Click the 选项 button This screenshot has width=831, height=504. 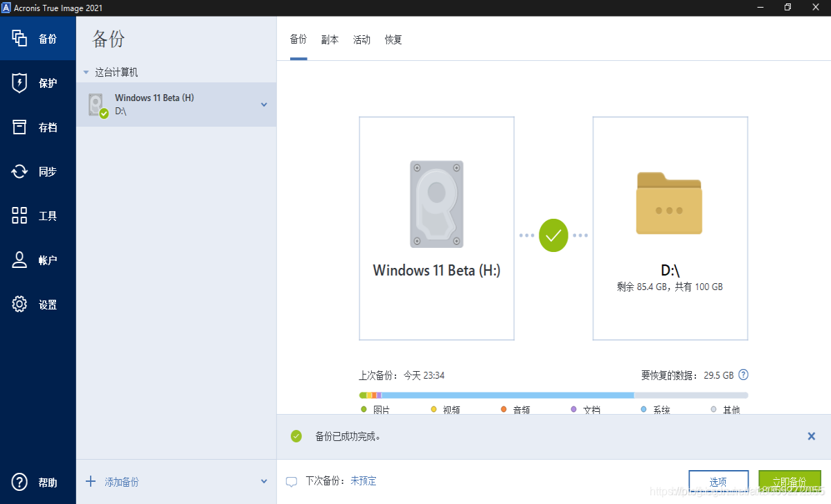pyautogui.click(x=719, y=482)
